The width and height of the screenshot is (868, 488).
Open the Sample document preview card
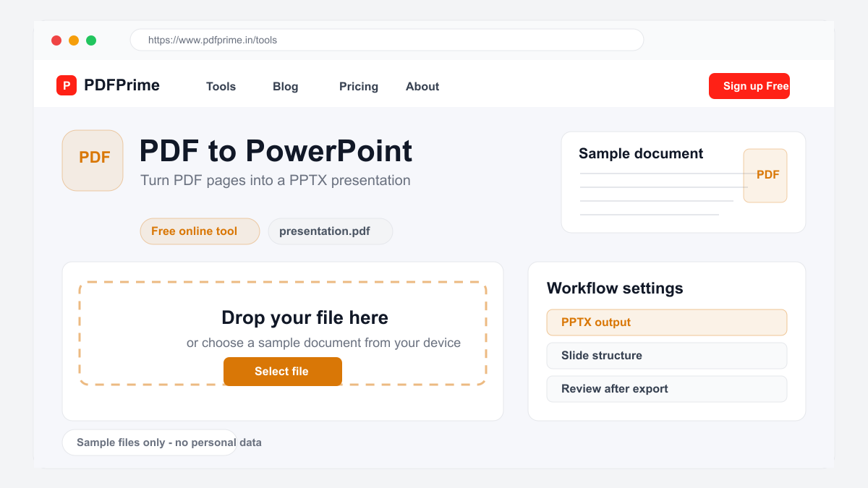point(684,182)
